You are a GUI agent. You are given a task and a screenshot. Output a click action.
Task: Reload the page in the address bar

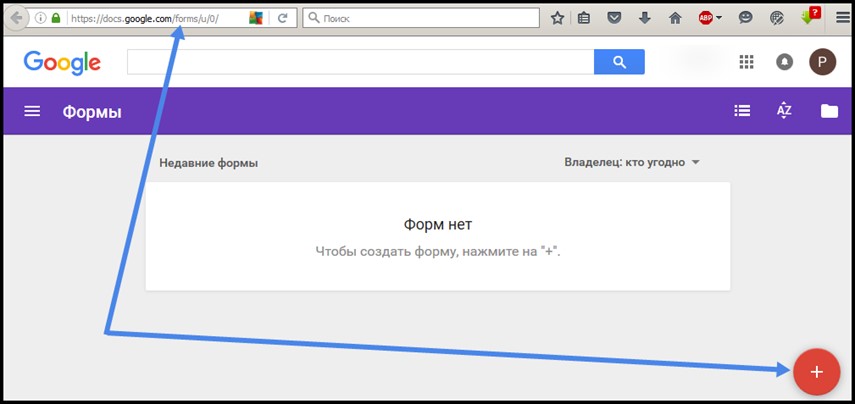(x=283, y=18)
